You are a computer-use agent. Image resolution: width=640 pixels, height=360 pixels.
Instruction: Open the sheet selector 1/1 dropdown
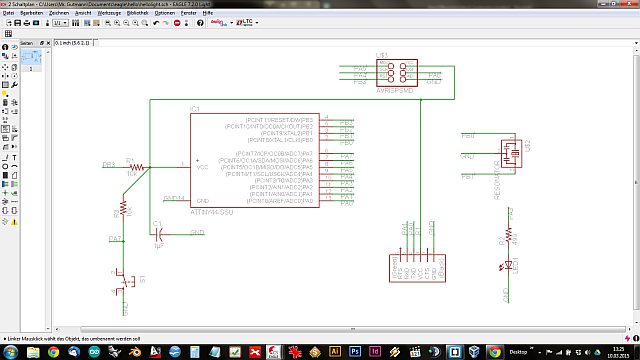(x=60, y=23)
